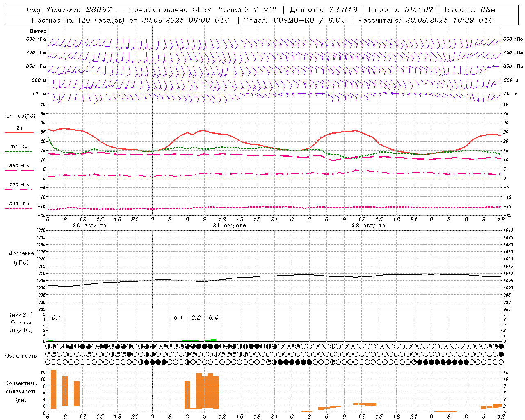Screen dimensions: 525x420
Task: Click the Облачность cloud cover row label
Action: tap(21, 356)
